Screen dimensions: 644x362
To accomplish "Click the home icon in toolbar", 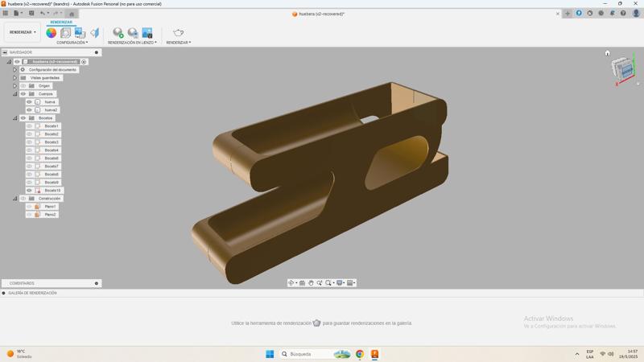I will tap(72, 14).
